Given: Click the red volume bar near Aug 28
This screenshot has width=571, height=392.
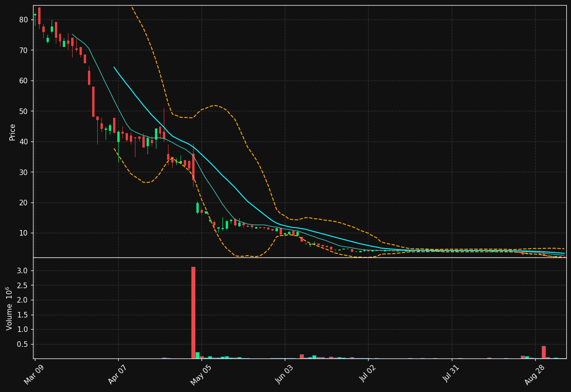Looking at the screenshot, I should coord(544,352).
